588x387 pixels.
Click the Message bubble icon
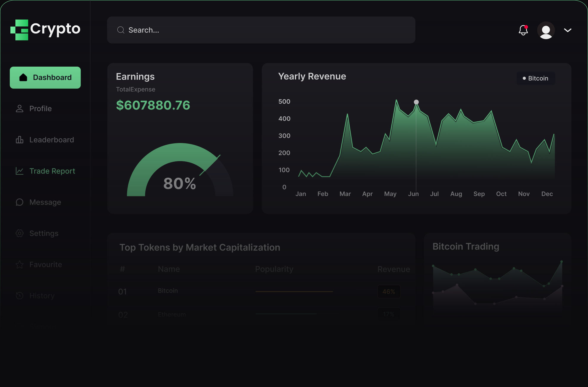pos(20,202)
